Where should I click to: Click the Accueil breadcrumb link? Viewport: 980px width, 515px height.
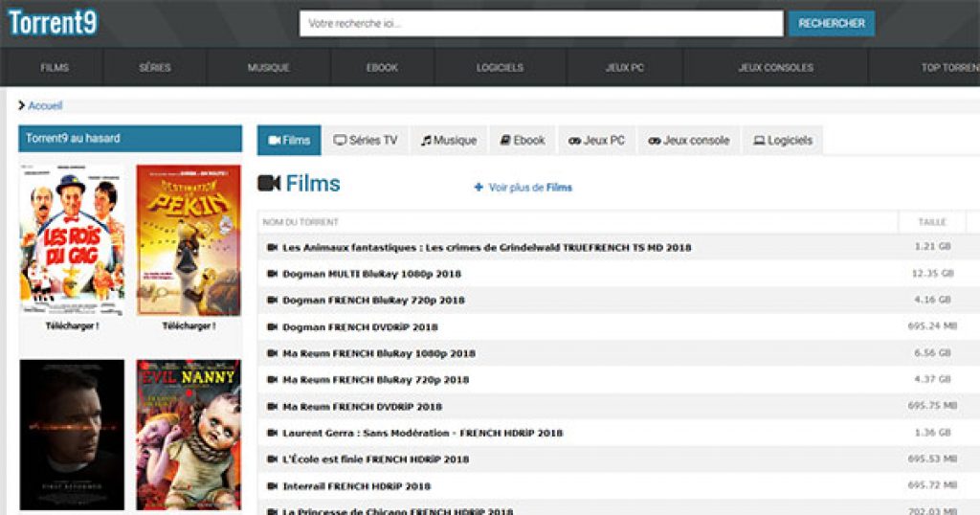(x=45, y=105)
